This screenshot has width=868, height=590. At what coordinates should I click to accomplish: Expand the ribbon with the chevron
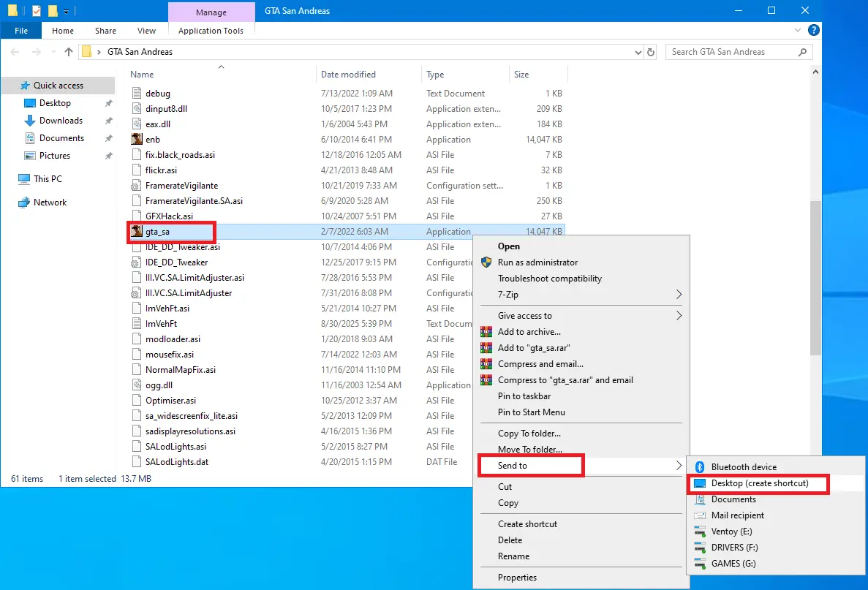click(x=797, y=31)
